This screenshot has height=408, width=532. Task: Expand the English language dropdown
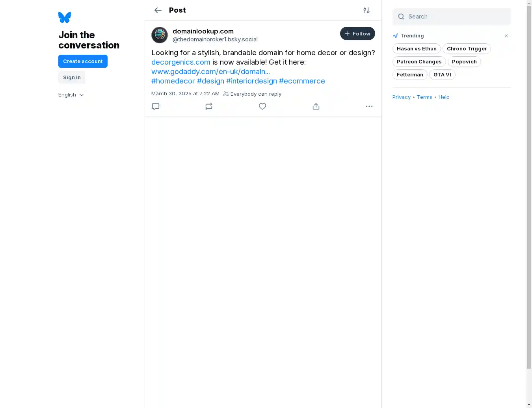[71, 95]
